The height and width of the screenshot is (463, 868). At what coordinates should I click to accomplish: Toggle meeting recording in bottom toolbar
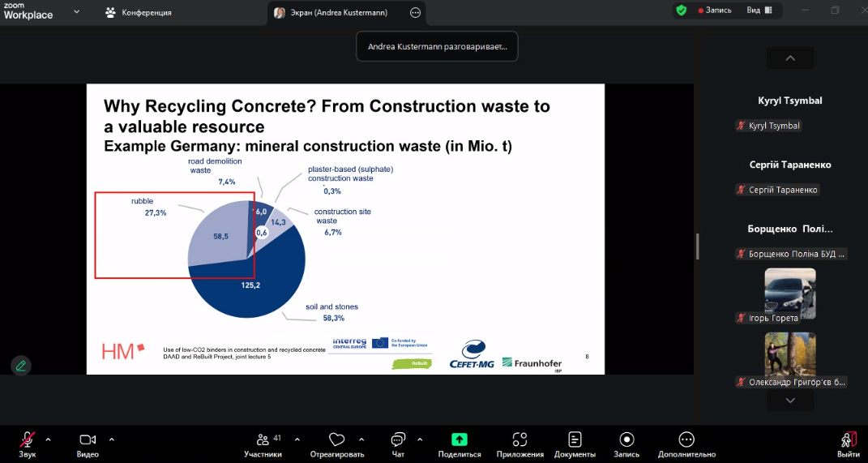(626, 439)
